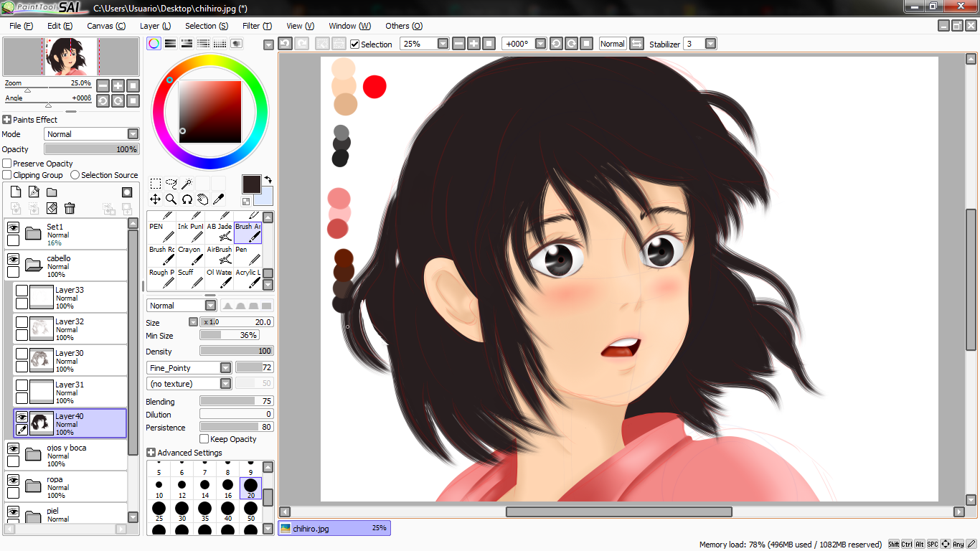Switch to the chihiro.jpg document tab
980x551 pixels.
click(x=334, y=528)
